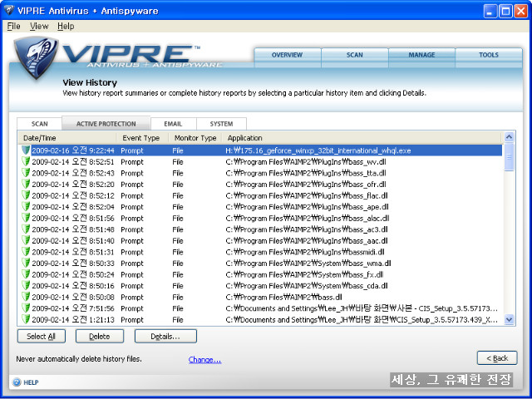Open Details for selected history item
The image size is (532, 399).
pyautogui.click(x=165, y=336)
